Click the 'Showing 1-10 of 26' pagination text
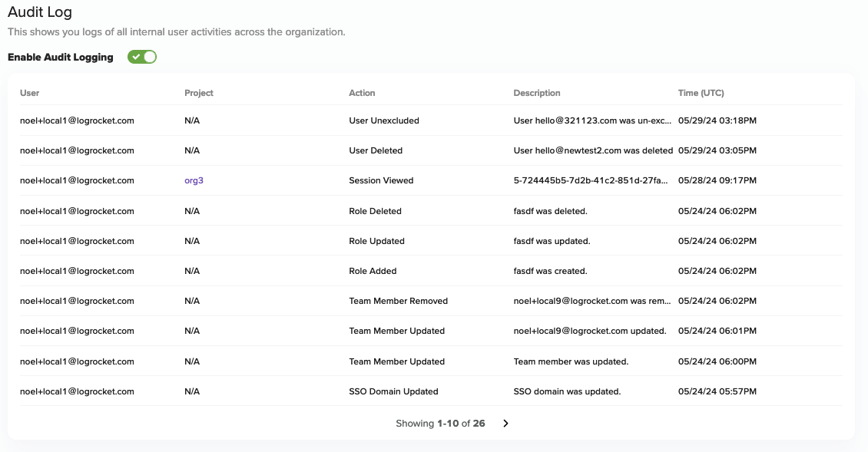This screenshot has height=452, width=868. (x=440, y=424)
